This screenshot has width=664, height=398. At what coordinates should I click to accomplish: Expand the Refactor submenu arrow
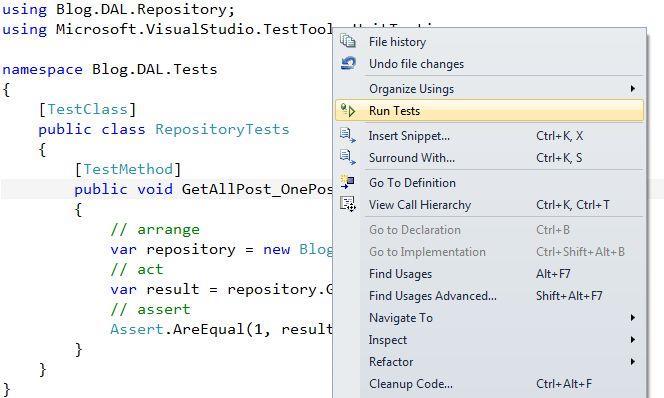[x=632, y=362]
